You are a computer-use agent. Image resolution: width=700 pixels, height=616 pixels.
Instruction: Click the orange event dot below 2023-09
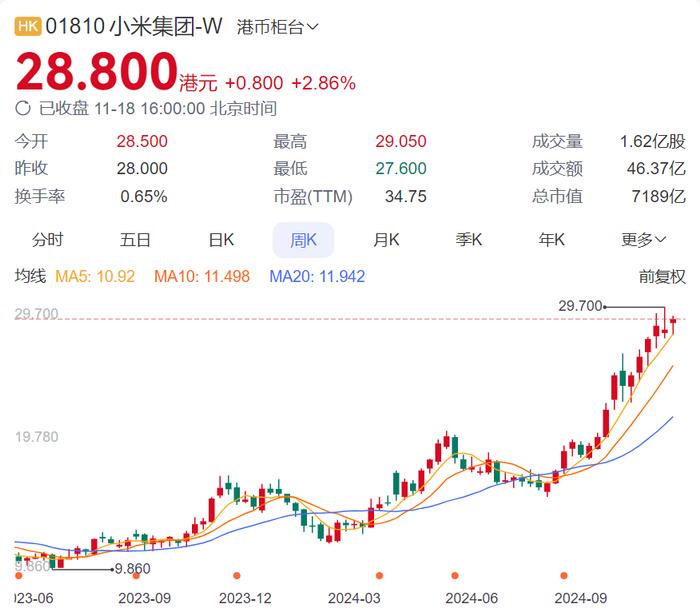pyautogui.click(x=136, y=576)
